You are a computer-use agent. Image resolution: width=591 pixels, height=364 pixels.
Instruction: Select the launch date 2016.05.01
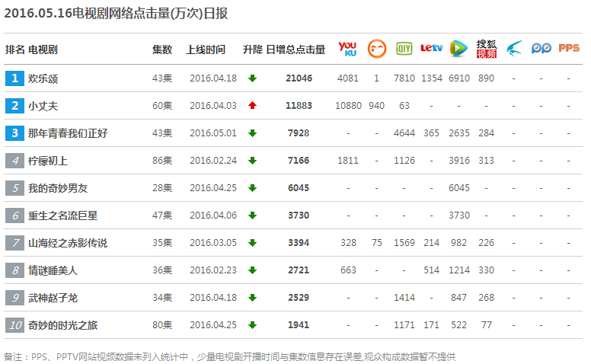213,133
